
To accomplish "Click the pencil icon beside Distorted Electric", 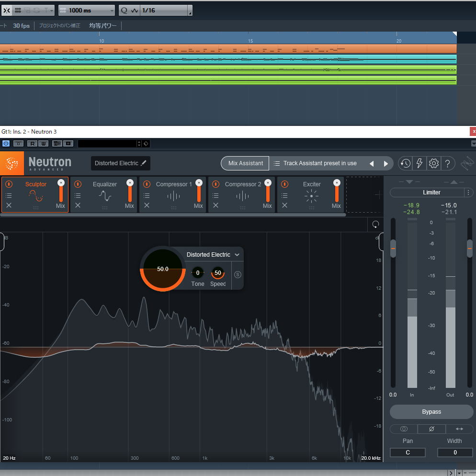I will (144, 163).
